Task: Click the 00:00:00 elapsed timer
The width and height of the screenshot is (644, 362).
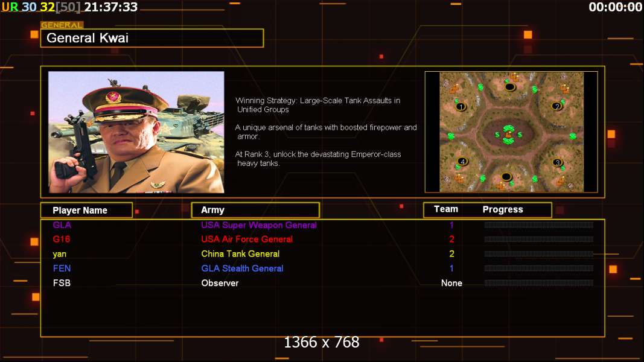Action: pyautogui.click(x=615, y=7)
